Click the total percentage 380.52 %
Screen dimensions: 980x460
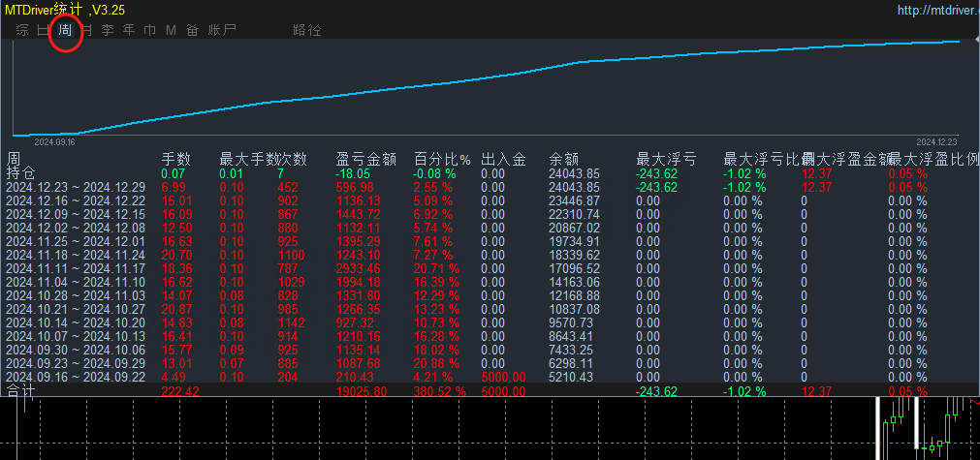coord(440,391)
